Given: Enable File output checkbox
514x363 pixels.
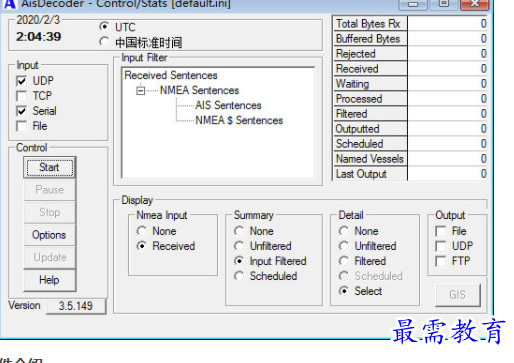Looking at the screenshot, I should pyautogui.click(x=441, y=231).
